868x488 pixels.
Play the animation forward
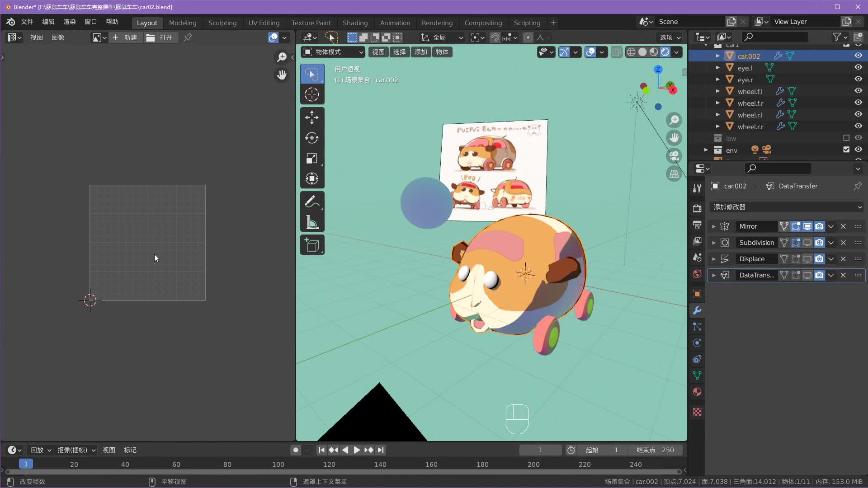tap(357, 450)
